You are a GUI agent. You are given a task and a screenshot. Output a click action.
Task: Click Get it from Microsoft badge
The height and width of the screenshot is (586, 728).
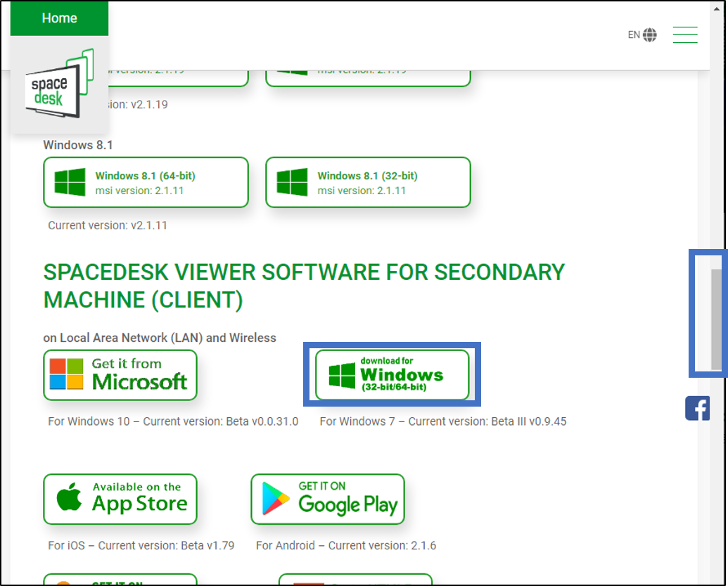coord(120,375)
